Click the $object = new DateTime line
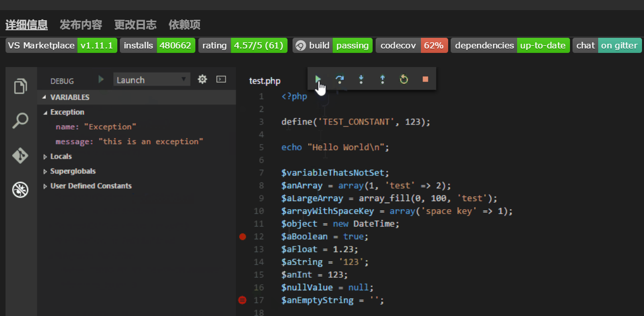Screen dimensions: 644x316 (x=340, y=224)
